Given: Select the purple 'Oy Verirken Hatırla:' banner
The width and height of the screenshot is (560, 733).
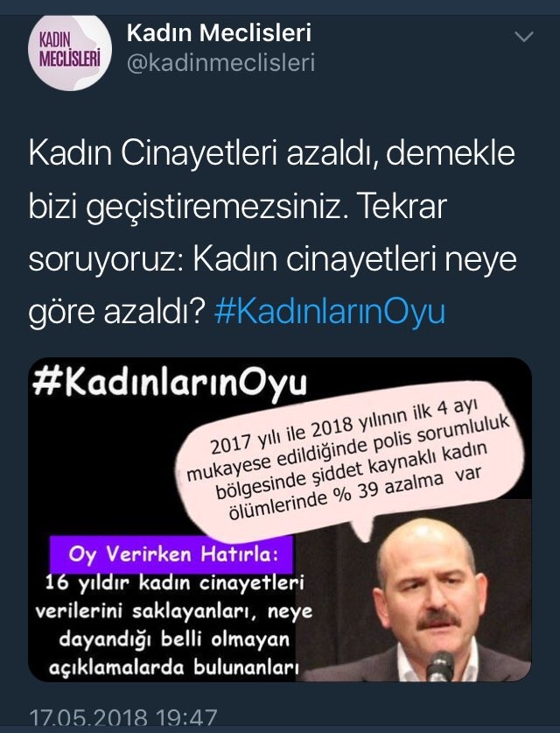Looking at the screenshot, I should [171, 555].
